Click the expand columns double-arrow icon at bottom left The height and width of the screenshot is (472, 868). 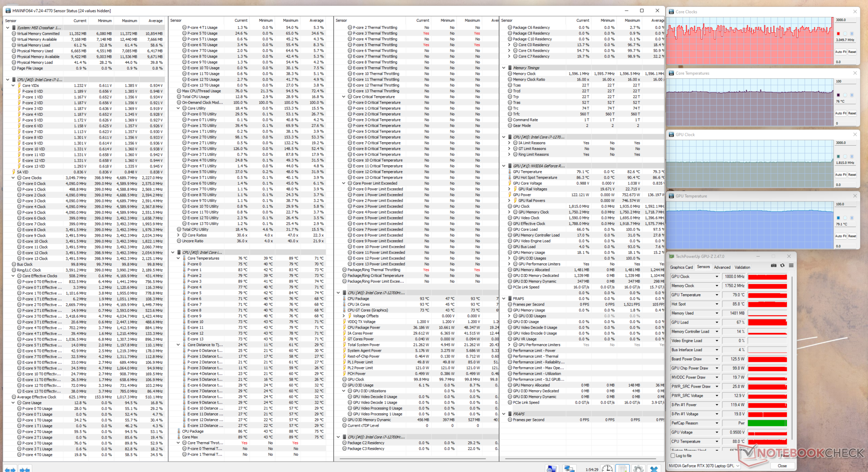[10, 469]
